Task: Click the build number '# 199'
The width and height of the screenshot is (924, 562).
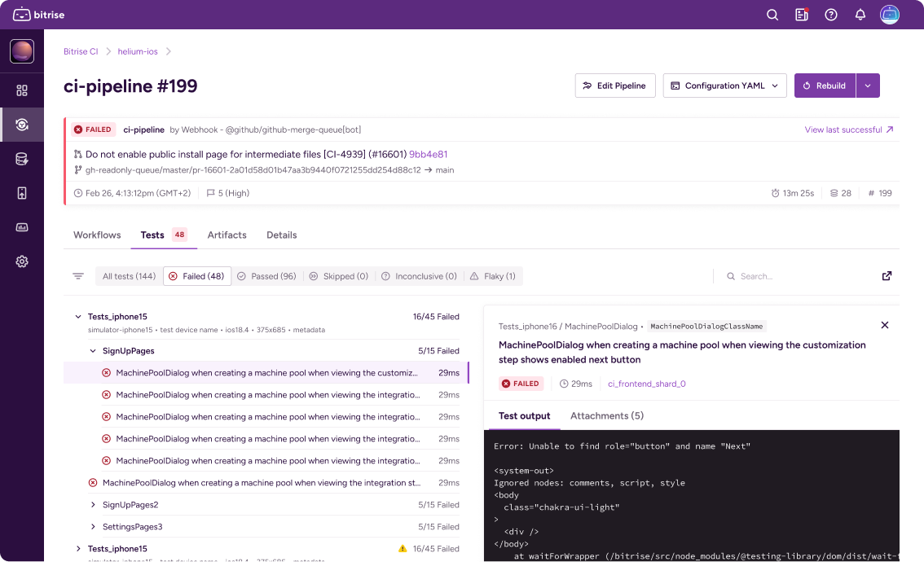Action: coord(880,193)
